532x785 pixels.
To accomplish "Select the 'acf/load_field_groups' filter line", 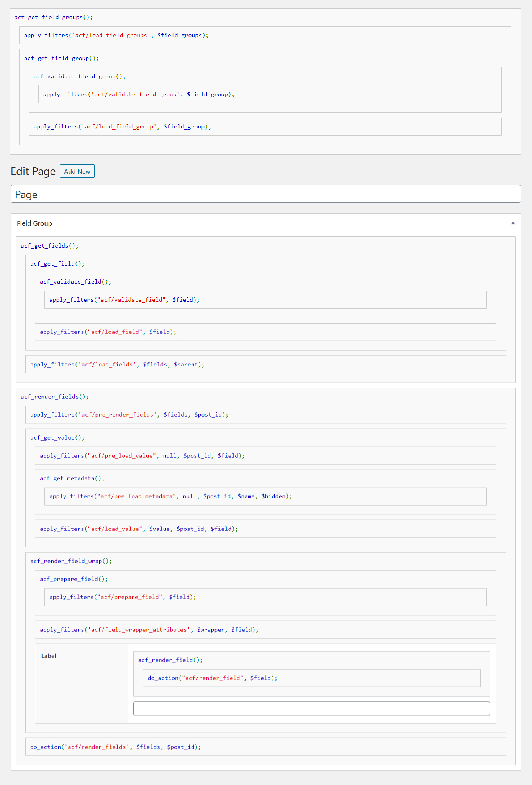I will click(265, 36).
